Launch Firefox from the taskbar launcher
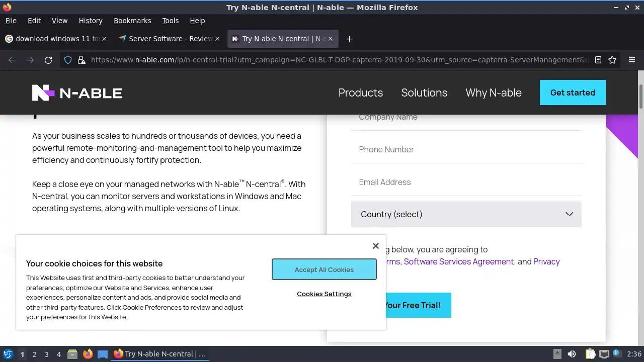Viewport: 644px width, 362px height. click(88, 354)
